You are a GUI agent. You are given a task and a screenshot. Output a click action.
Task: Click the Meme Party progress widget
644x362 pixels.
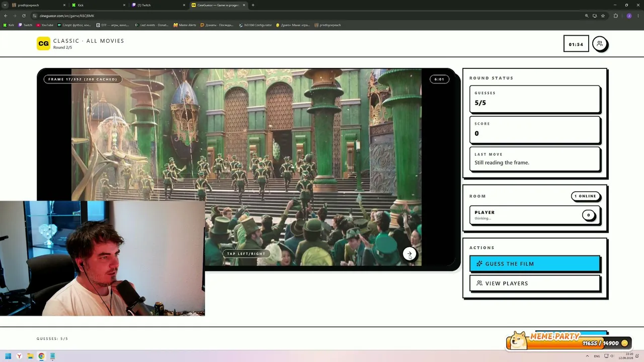pos(568,341)
